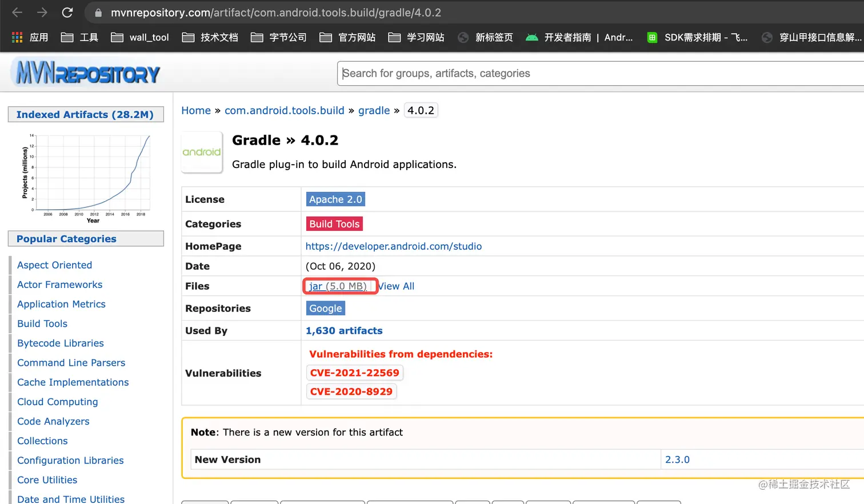The width and height of the screenshot is (864, 504).
Task: Click the 4.0.2 version breadcrumb badge
Action: pyautogui.click(x=421, y=110)
